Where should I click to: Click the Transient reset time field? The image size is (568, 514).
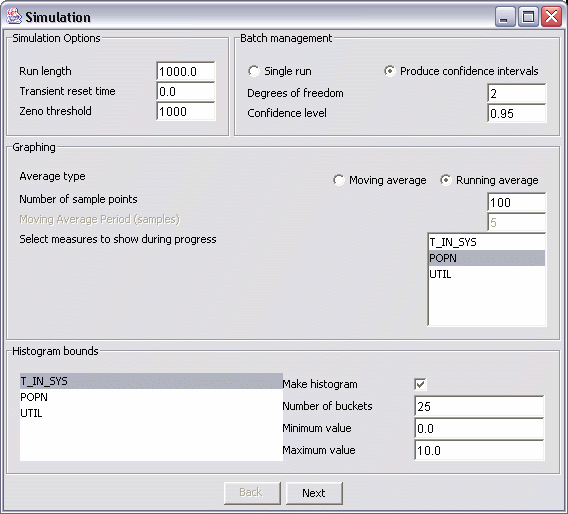tap(186, 91)
